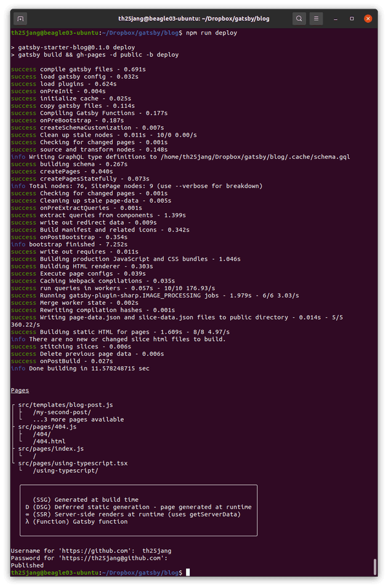Click the cursor at the final prompt

click(x=188, y=573)
